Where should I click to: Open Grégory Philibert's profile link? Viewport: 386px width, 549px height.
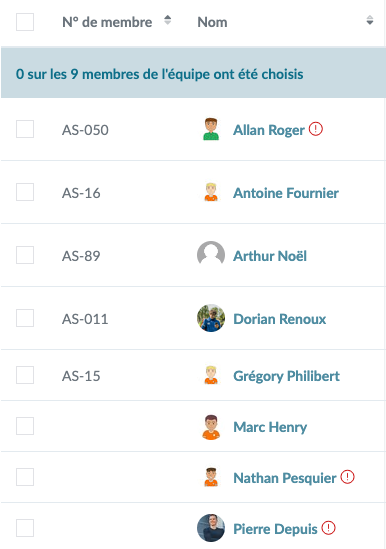tap(287, 376)
